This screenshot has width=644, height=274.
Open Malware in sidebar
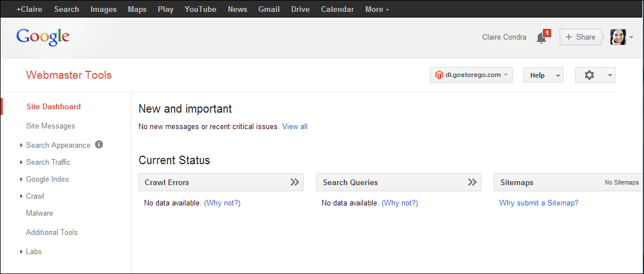click(x=40, y=213)
